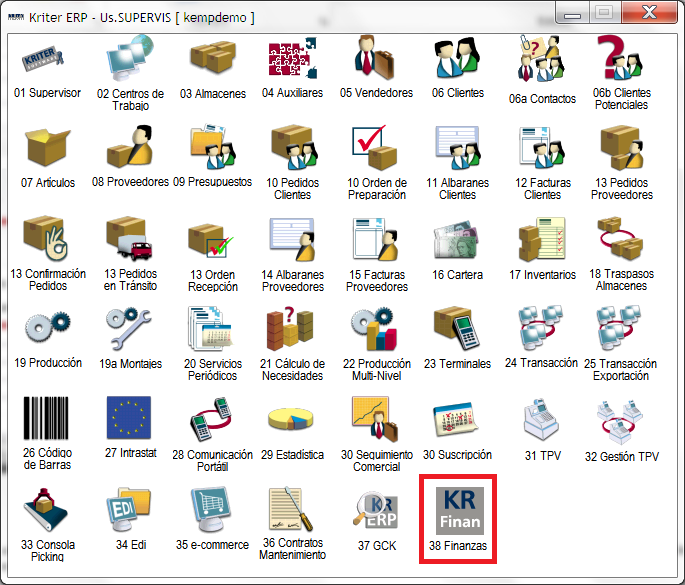The height and width of the screenshot is (585, 685).
Task: Open the 31 TPV cash register
Action: (x=541, y=420)
